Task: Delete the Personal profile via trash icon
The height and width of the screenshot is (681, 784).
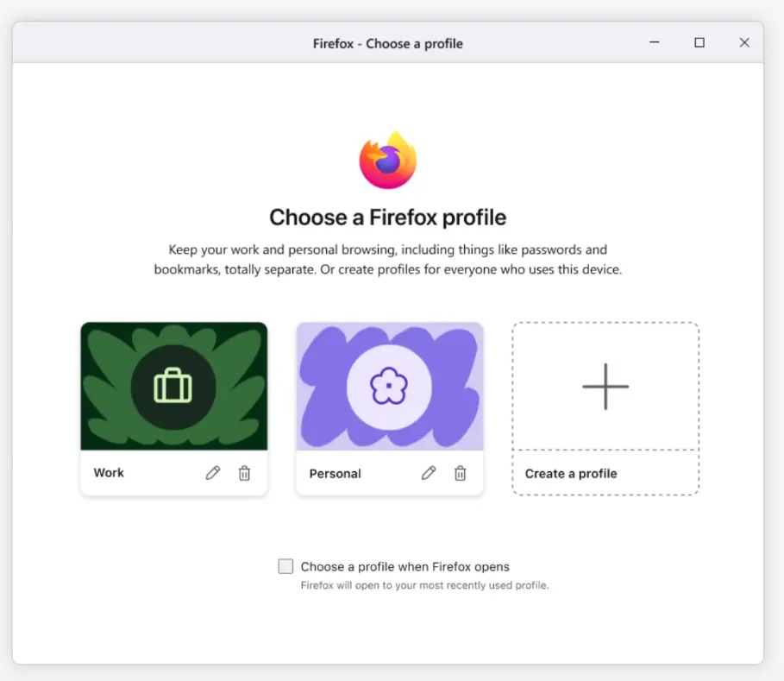Action: coord(461,473)
